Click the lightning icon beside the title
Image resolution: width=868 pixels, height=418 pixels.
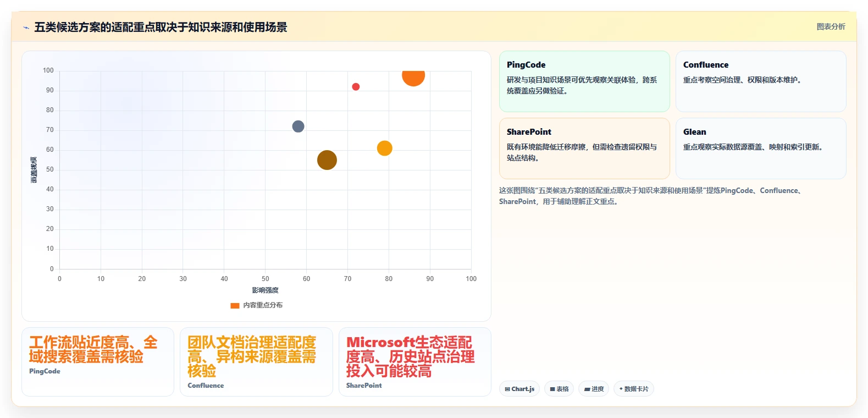(26, 28)
